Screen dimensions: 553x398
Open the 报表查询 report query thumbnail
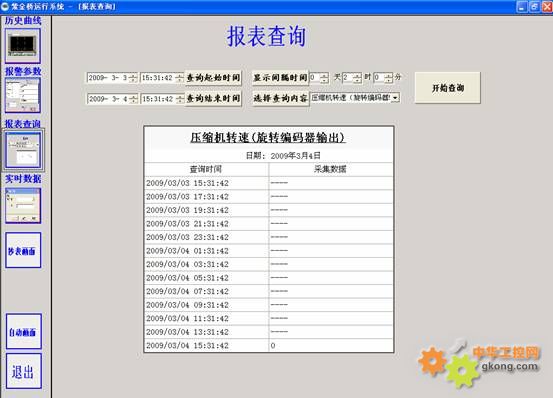(23, 150)
